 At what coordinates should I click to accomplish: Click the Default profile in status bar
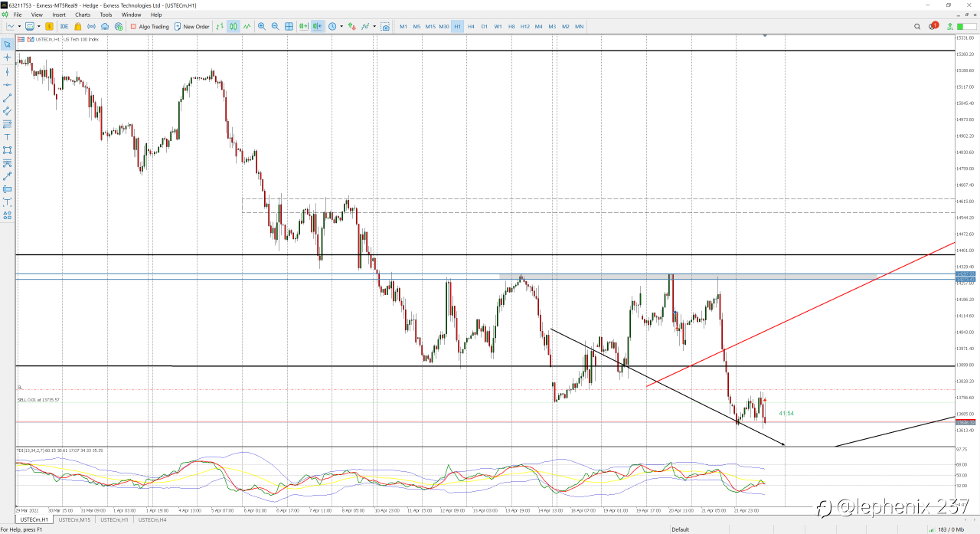[x=681, y=529]
